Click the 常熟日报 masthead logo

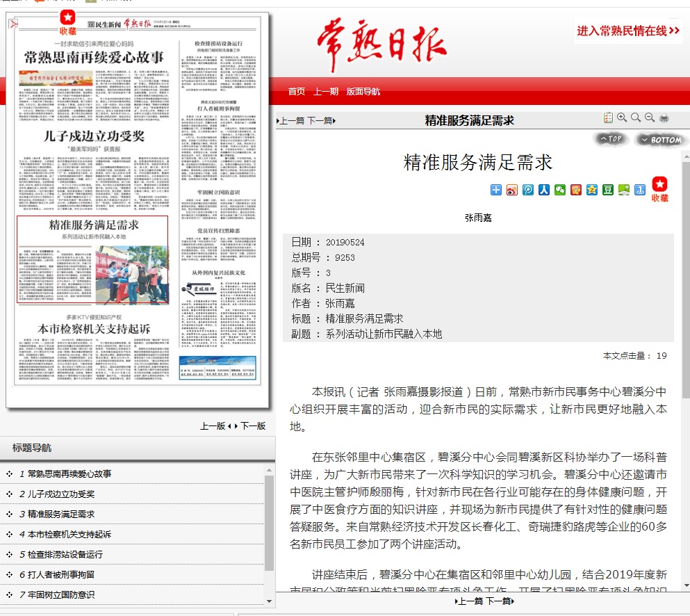381,44
